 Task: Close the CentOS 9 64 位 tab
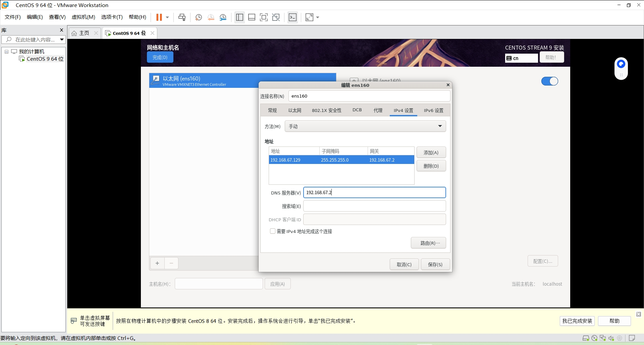pos(152,33)
